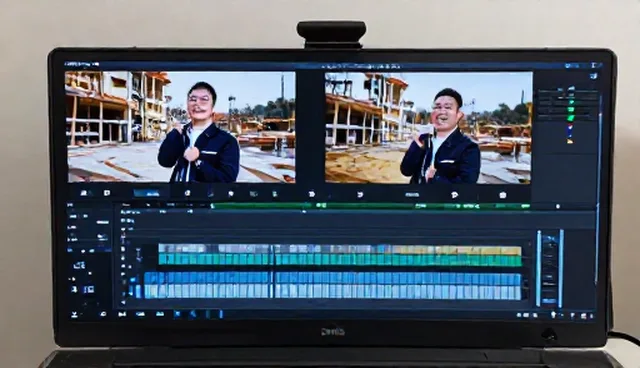Select the blue audio clip track
This screenshot has width=640, height=368.
(332, 278)
